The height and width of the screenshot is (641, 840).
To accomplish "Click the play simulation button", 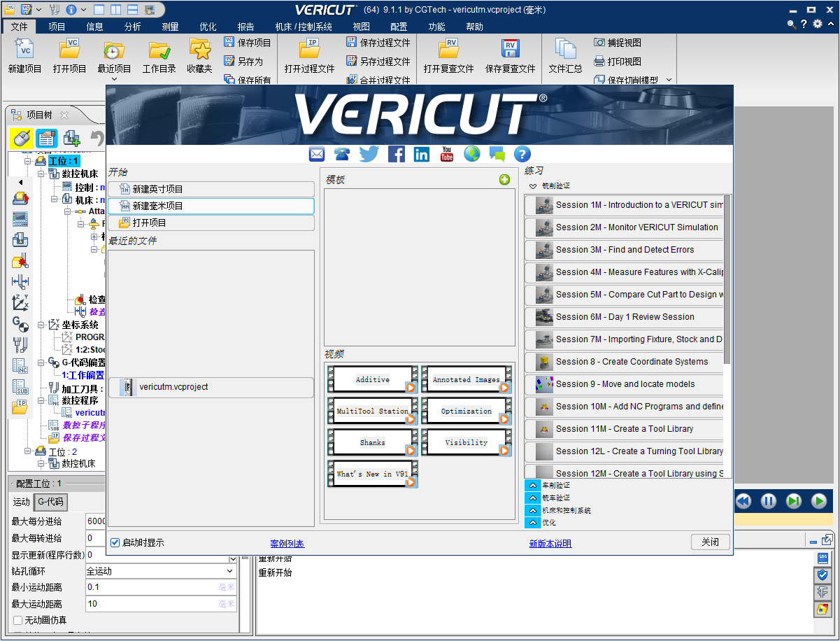I will point(818,500).
